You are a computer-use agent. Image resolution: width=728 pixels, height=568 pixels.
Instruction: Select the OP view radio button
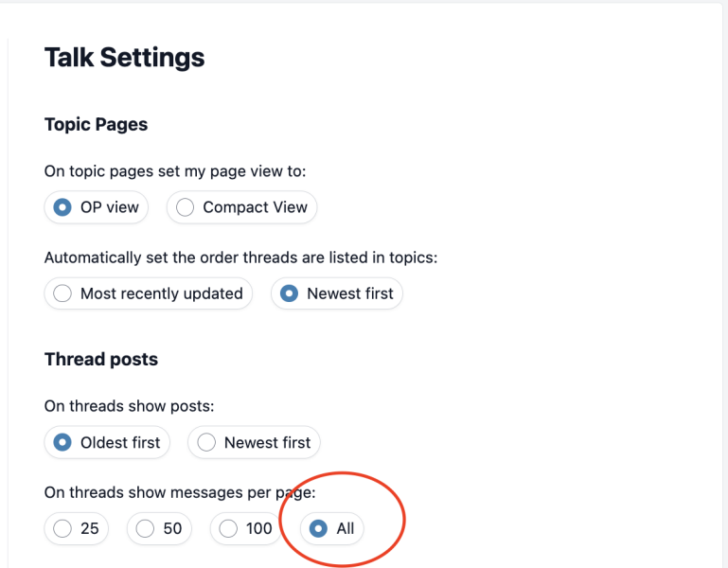(62, 207)
